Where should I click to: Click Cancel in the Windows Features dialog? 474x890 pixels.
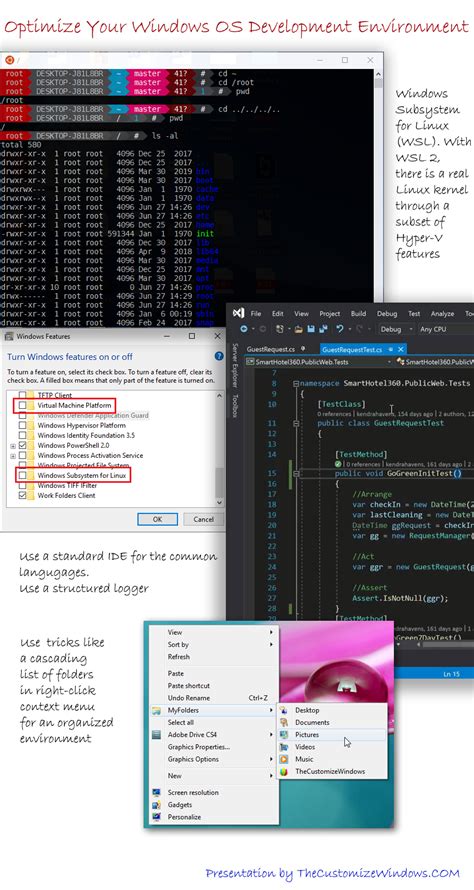tap(203, 519)
